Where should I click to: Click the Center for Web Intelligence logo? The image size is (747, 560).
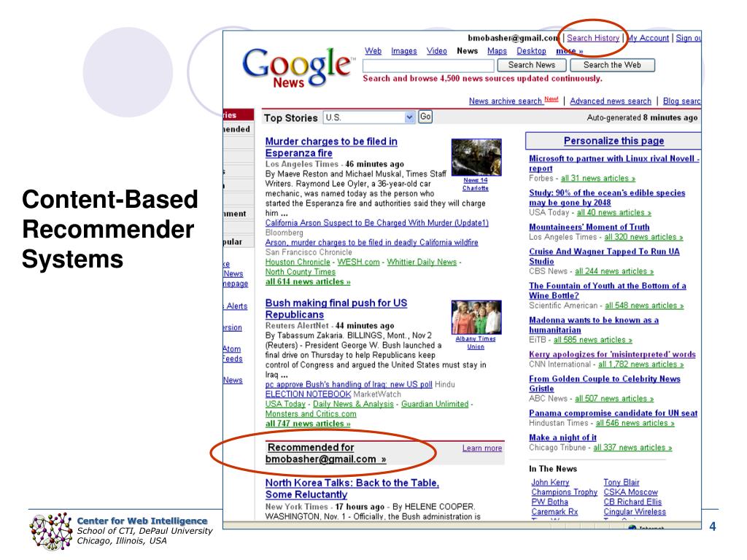[51, 531]
